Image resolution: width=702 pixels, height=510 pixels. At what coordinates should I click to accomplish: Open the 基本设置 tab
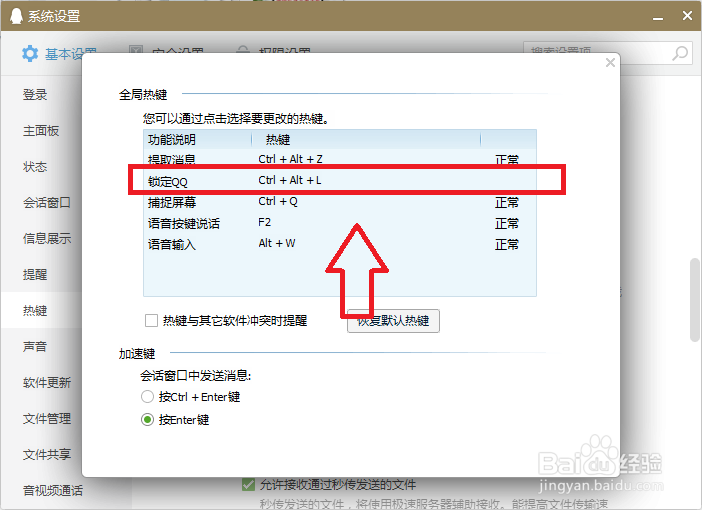tap(60, 54)
